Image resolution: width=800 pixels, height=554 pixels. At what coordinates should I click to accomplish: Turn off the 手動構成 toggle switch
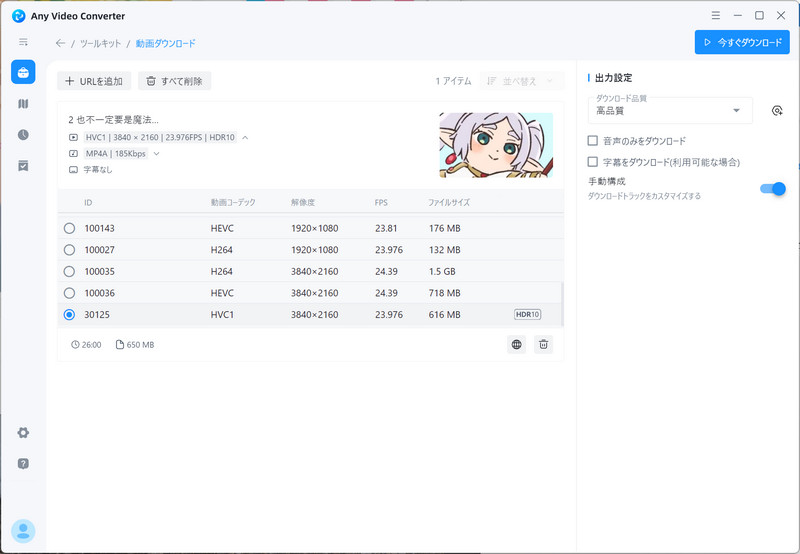click(x=772, y=188)
